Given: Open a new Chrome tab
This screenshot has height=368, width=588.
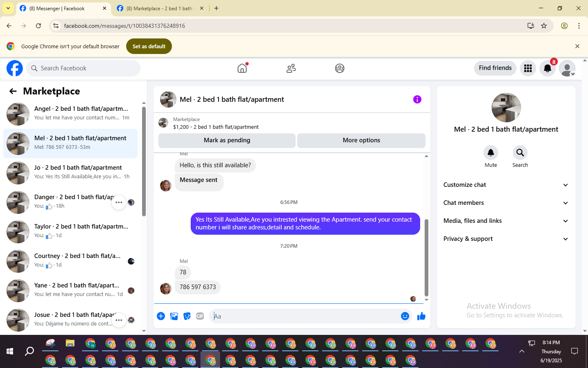Looking at the screenshot, I should tap(216, 8).
